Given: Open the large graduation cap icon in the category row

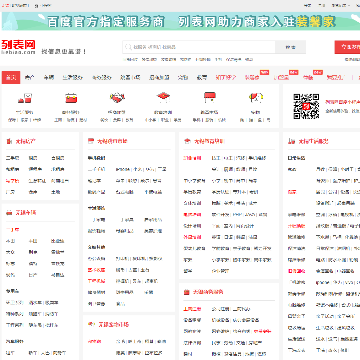Looking at the screenshot, I should point(163,98).
